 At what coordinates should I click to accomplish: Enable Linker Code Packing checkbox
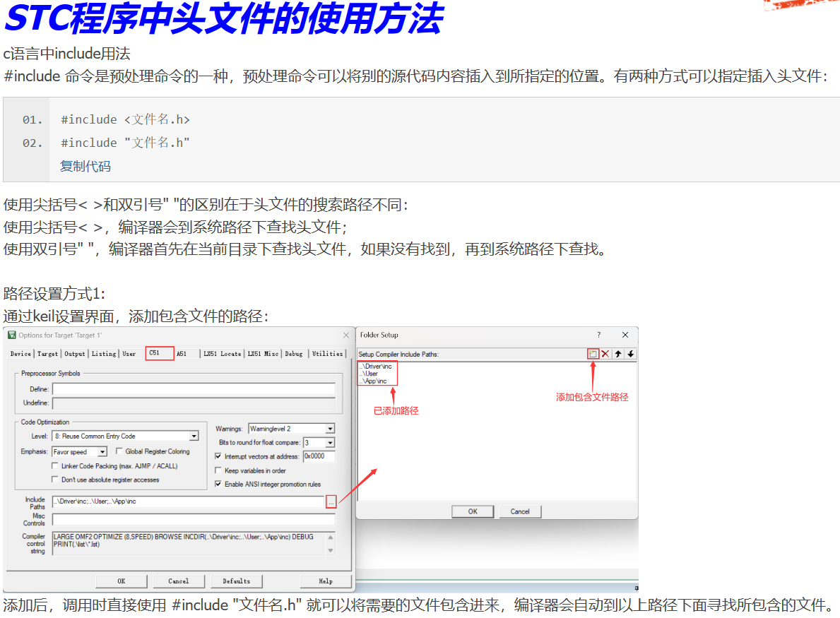[54, 465]
